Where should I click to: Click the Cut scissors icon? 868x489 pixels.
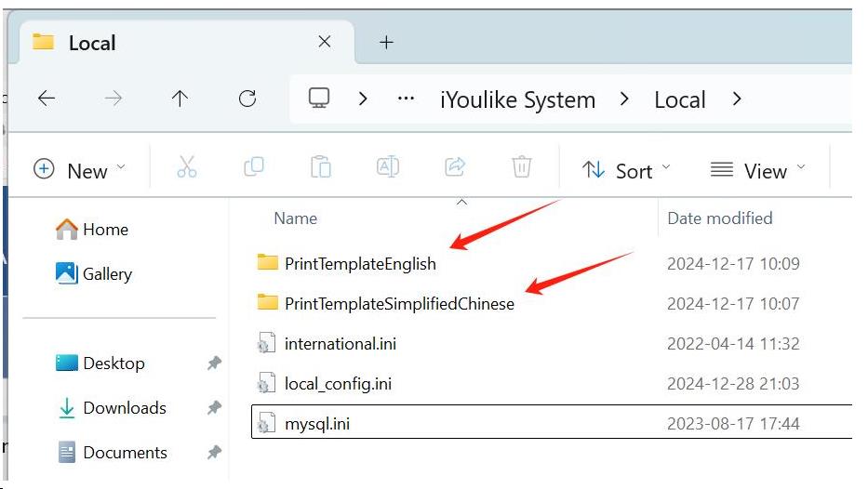(187, 168)
